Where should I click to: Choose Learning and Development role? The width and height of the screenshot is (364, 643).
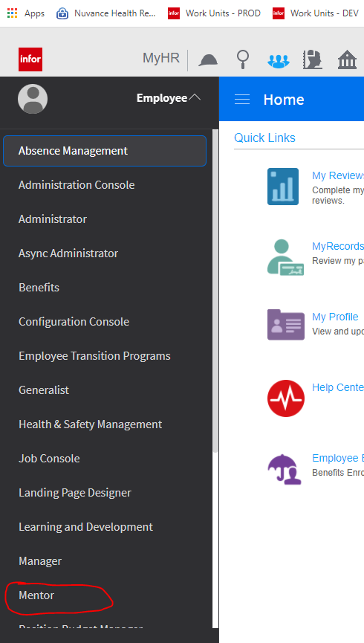[85, 527]
